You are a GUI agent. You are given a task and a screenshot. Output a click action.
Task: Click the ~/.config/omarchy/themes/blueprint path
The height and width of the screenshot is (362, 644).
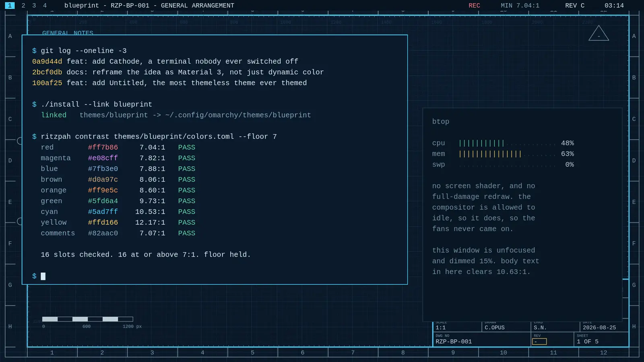pyautogui.click(x=238, y=115)
